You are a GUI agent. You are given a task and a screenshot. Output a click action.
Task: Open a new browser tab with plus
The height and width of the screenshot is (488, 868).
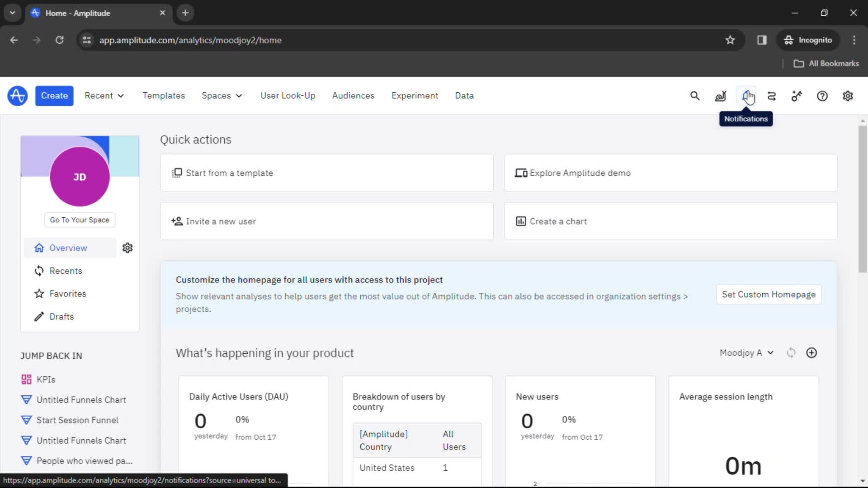pos(185,13)
